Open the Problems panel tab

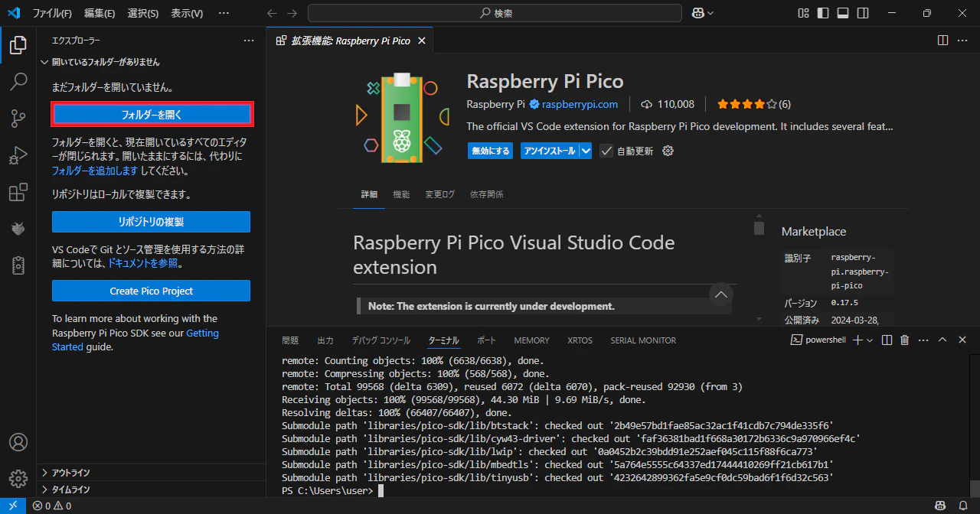click(290, 340)
